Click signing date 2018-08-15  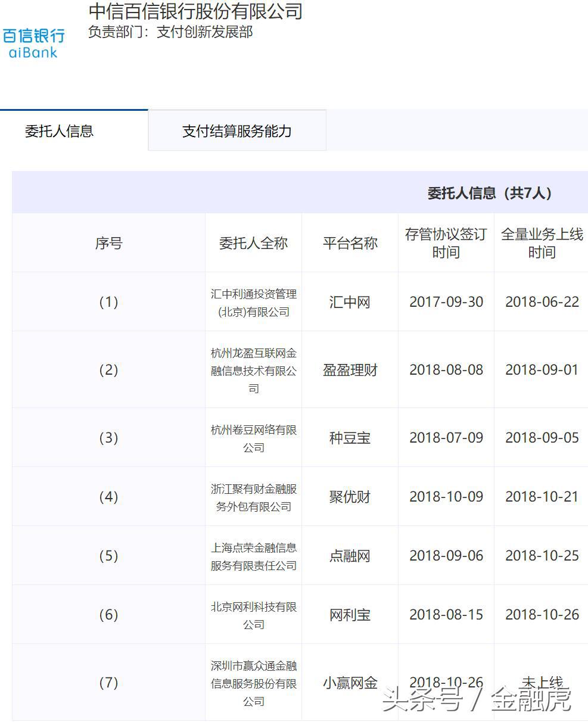click(446, 615)
